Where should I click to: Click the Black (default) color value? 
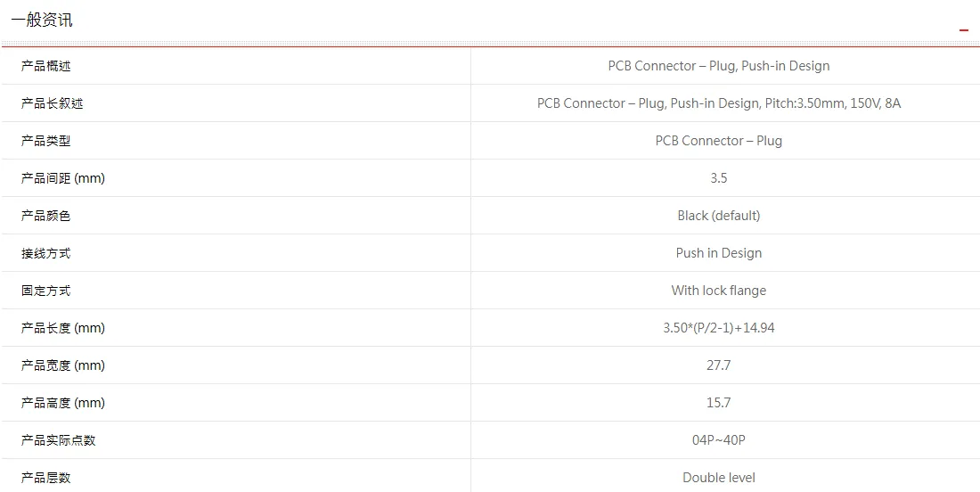click(x=719, y=216)
